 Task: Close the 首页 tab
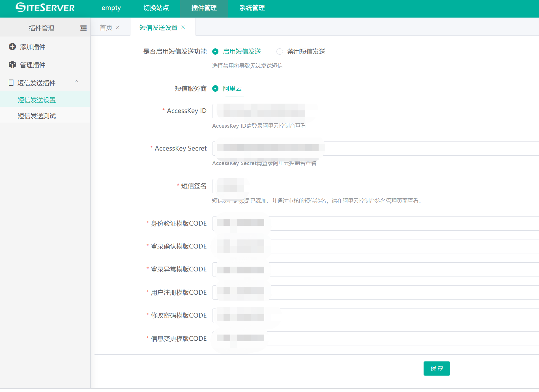click(118, 27)
